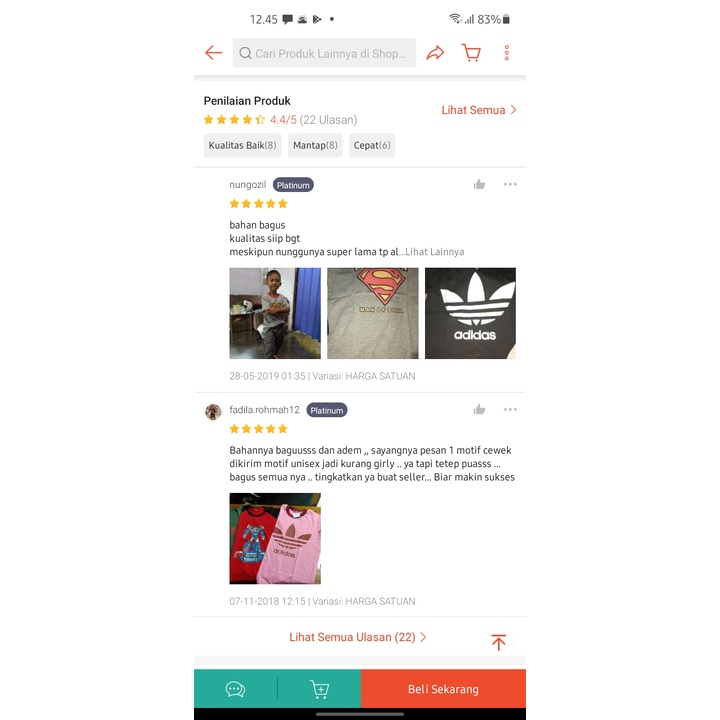Viewport: 720px width, 720px height.
Task: Like fadila.rohmah12's review with thumbs-up
Action: (x=479, y=410)
